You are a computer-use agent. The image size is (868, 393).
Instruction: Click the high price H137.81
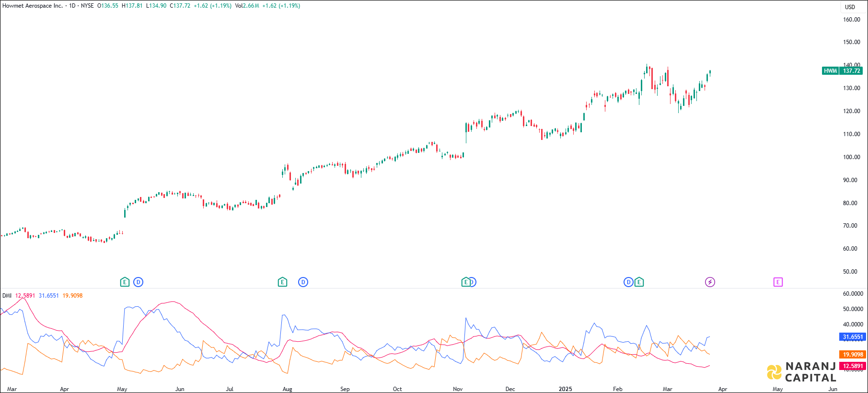pyautogui.click(x=132, y=6)
